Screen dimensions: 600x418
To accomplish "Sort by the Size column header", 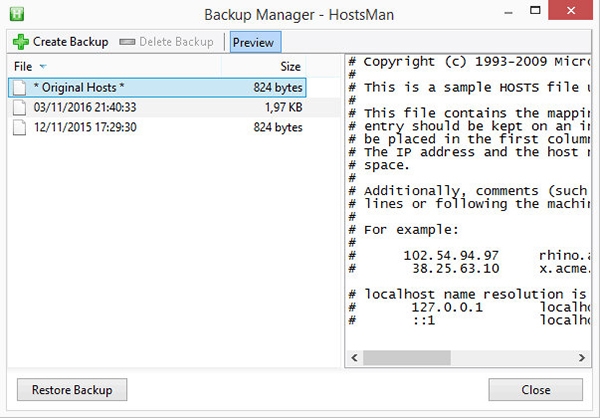I will pos(264,67).
